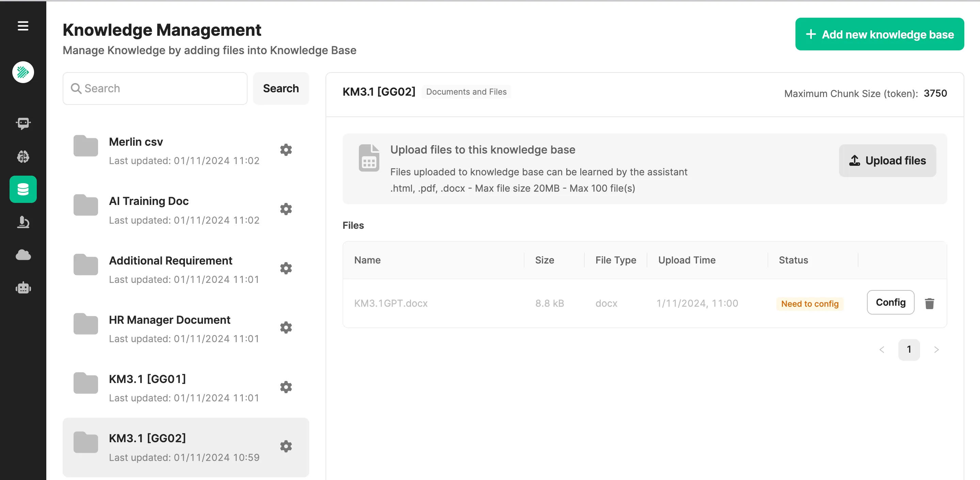980x480 pixels.
Task: Click the green striped logo avatar
Action: [x=23, y=72]
